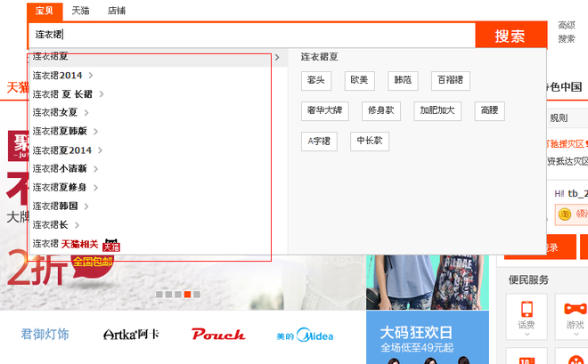The width and height of the screenshot is (588, 364).
Task: Switch to the 店铺 search tab
Action: (x=116, y=11)
